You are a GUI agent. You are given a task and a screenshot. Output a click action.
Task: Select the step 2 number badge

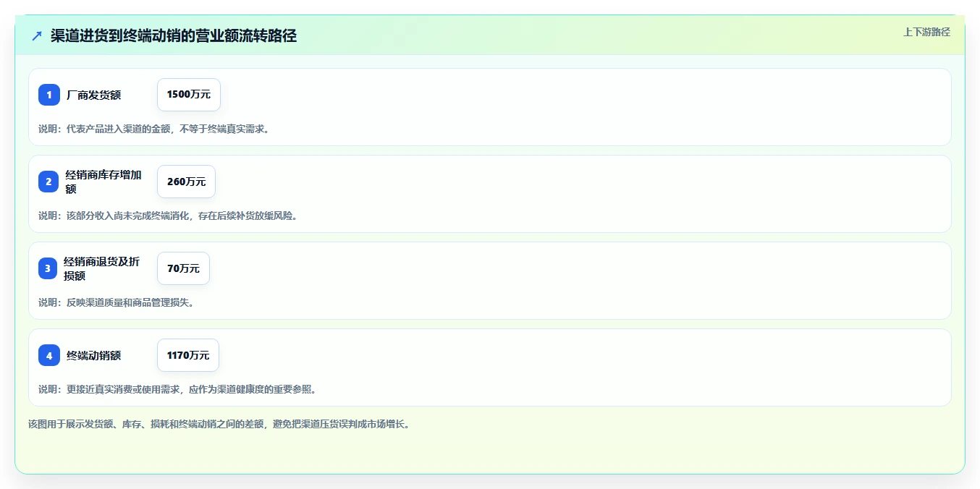(49, 182)
